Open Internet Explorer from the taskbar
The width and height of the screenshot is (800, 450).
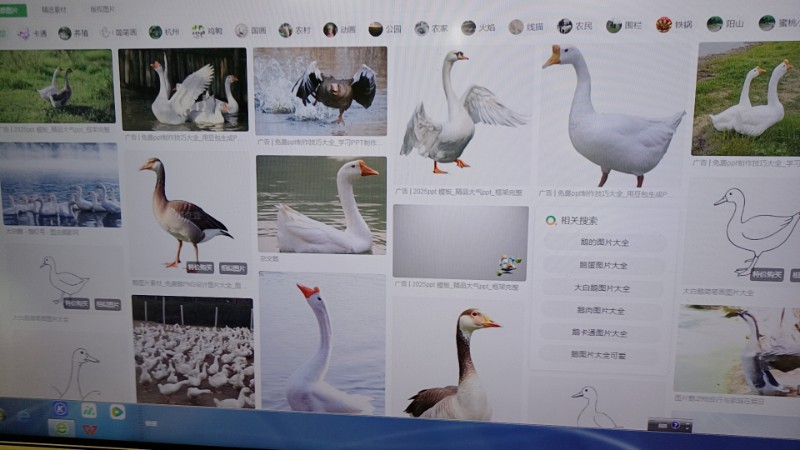(23, 415)
